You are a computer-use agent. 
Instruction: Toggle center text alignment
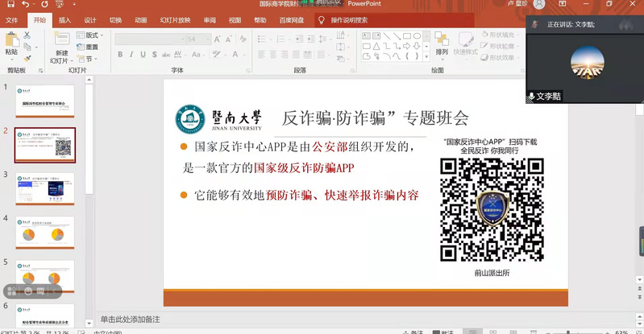pos(273,55)
